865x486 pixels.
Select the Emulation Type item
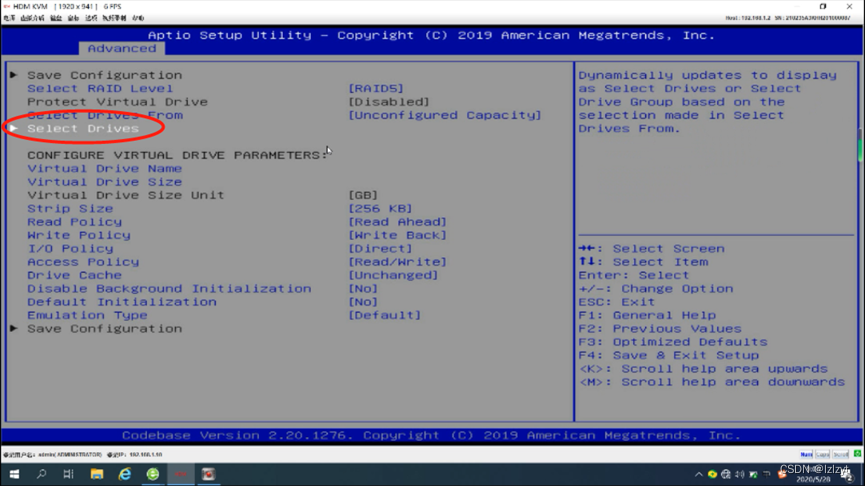87,316
